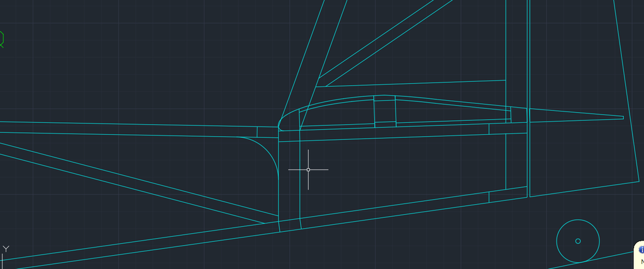Pick the short tick in the lower right longeron
Image resolution: width=644 pixels, height=269 pixels.
click(x=489, y=197)
